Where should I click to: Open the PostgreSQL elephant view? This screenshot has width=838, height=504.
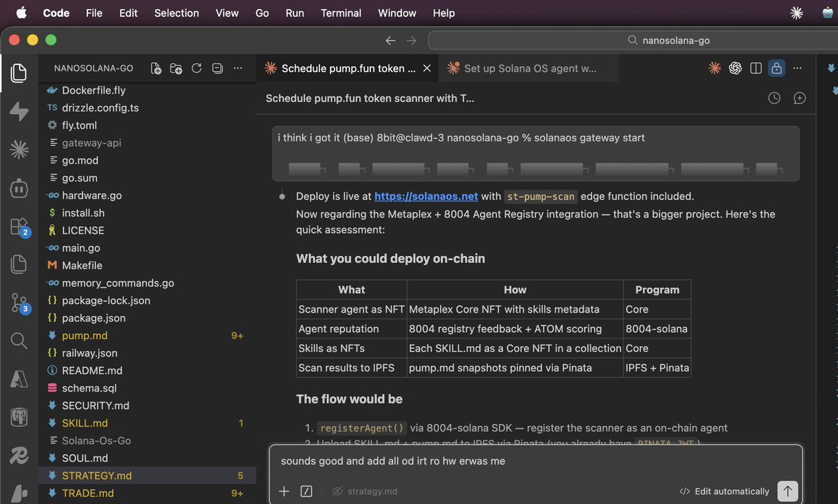click(x=19, y=417)
